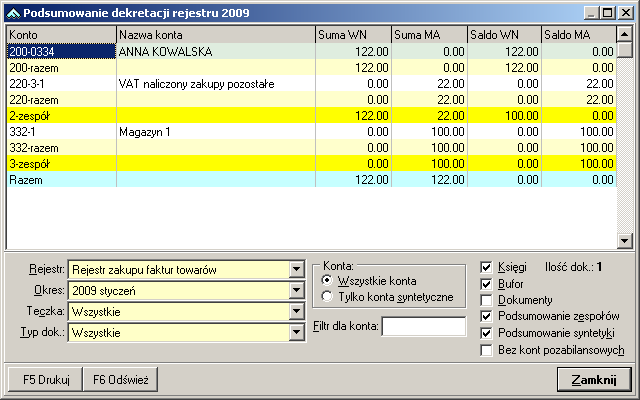Open the Teczka dropdown
640x400 pixels.
click(x=295, y=311)
